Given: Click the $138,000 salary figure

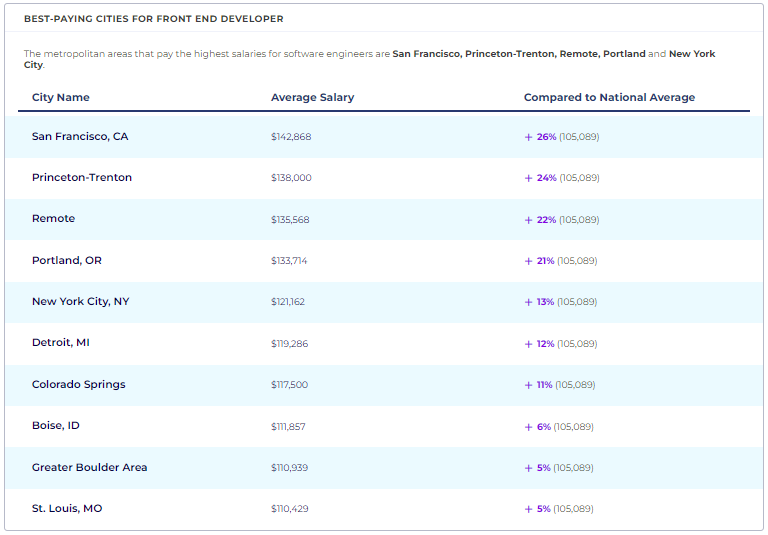Looking at the screenshot, I should [291, 178].
